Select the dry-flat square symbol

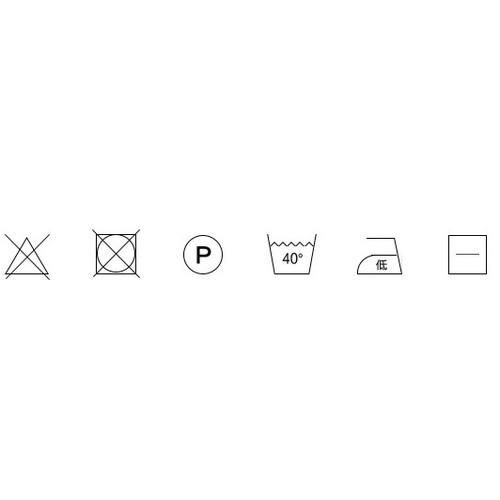click(467, 255)
